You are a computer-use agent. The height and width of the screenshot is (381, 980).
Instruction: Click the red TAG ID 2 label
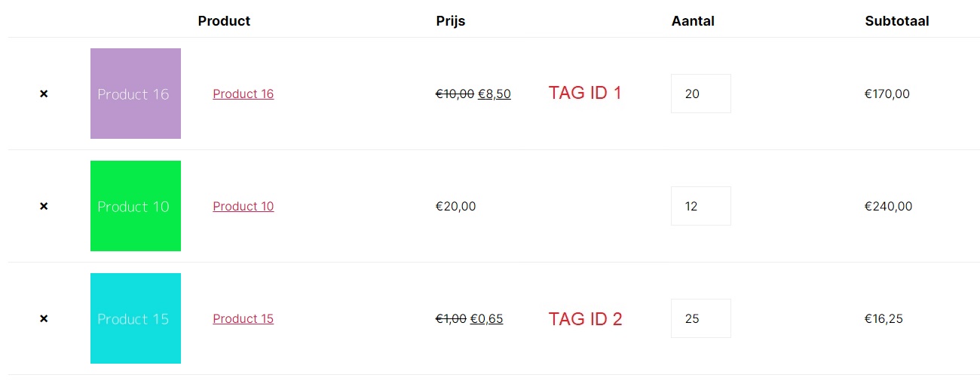[x=585, y=318]
